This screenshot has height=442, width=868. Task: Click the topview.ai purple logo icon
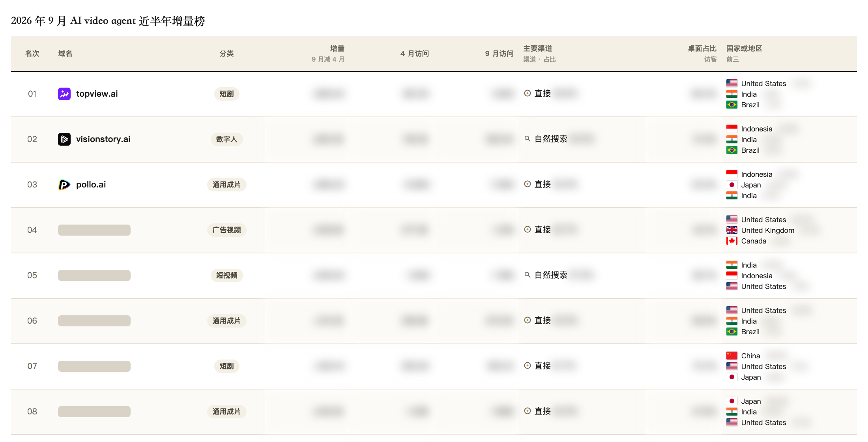click(64, 94)
